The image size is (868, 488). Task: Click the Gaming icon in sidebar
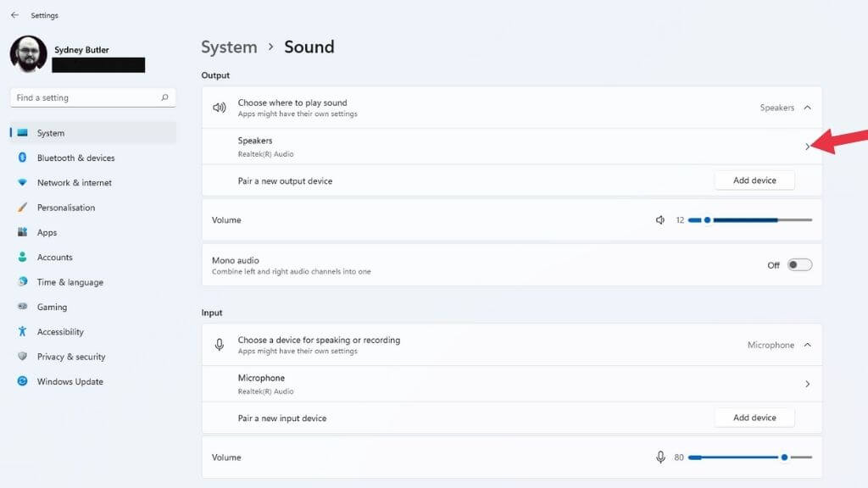[22, 307]
